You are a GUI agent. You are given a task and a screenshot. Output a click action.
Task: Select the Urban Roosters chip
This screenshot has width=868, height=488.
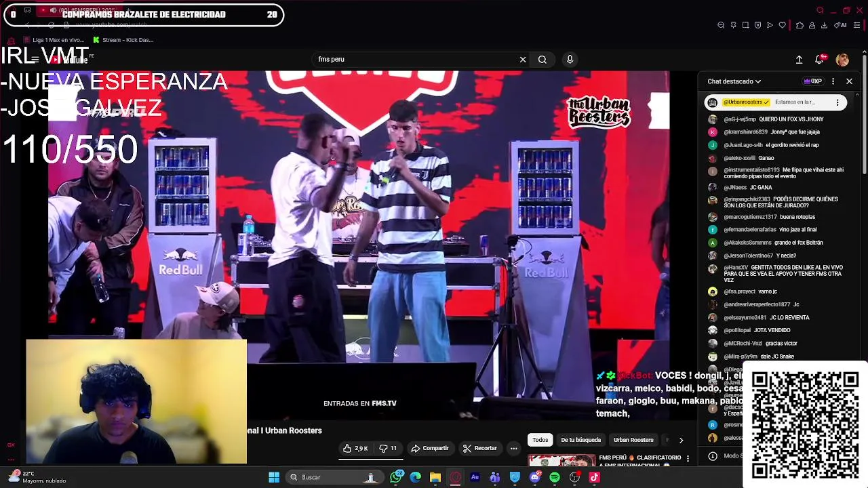[x=633, y=440]
